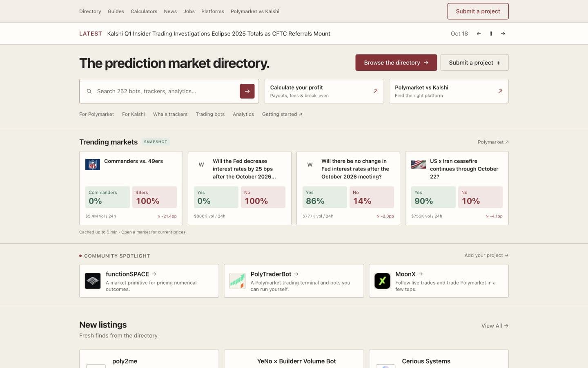Click Browse the directory button
Viewport: 588px width, 368px height.
(x=396, y=63)
